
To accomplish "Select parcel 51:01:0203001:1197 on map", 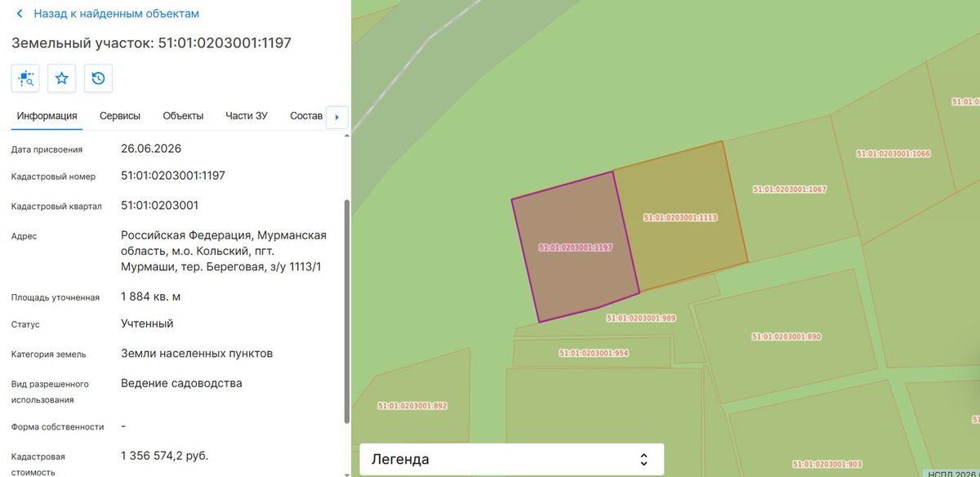I will coord(576,247).
